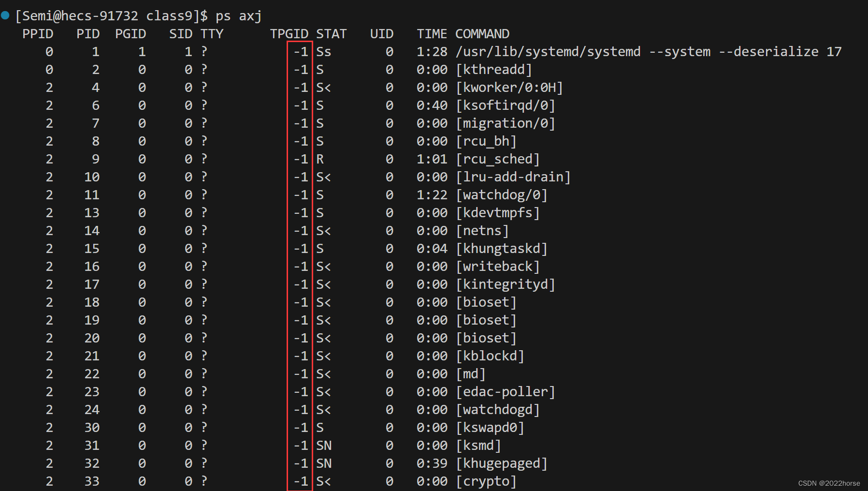Click PID 30 in the kswapd0 row
The height and width of the screenshot is (491, 868).
[x=92, y=428]
